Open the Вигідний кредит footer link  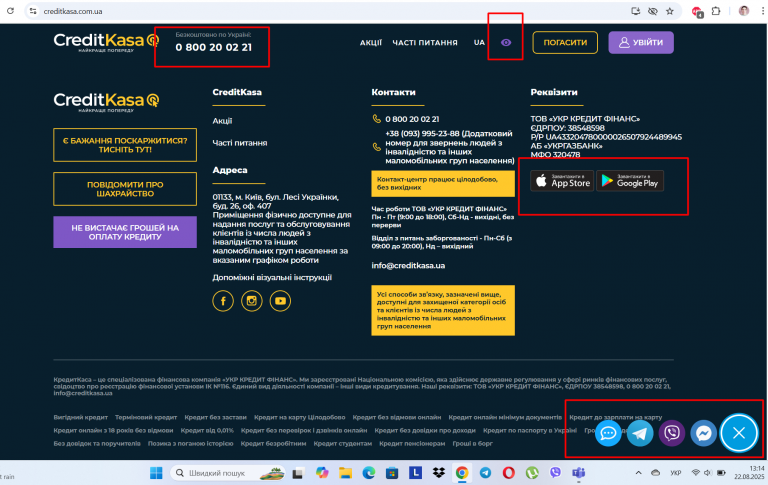coord(80,417)
